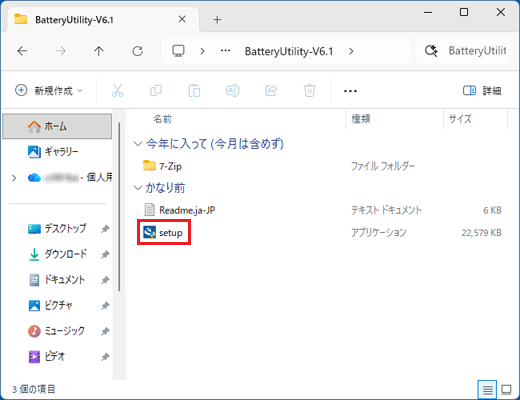Viewport: 520px width, 400px height.
Task: Expand chevron after the PC icon in address bar
Action: (202, 51)
